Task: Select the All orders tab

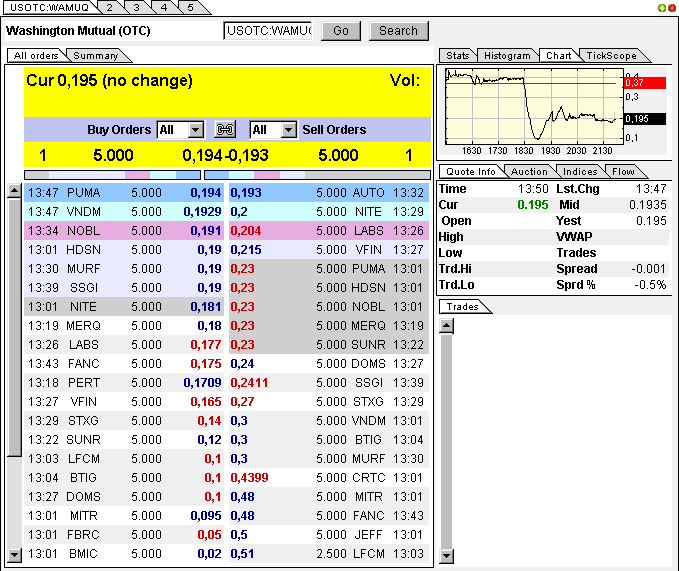Action: pos(36,55)
